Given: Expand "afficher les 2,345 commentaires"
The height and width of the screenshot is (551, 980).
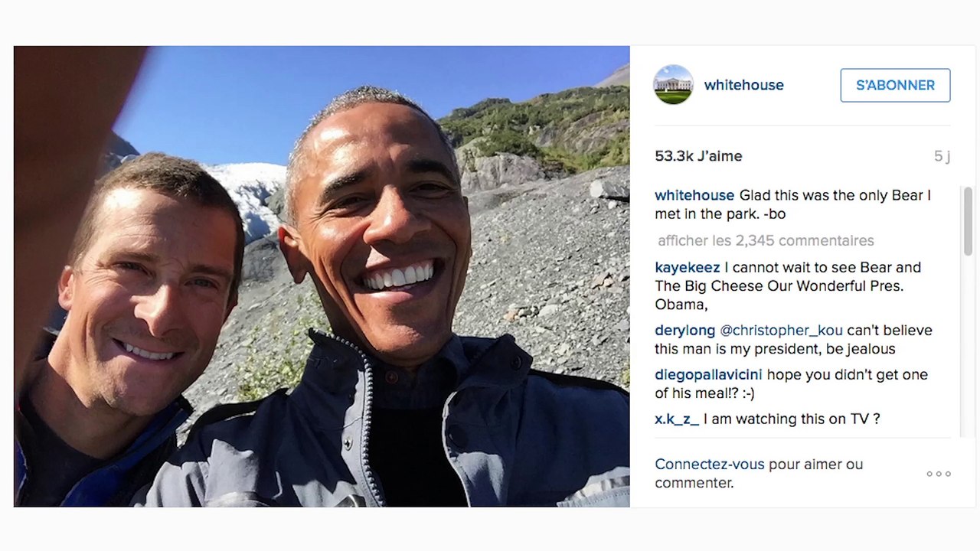Looking at the screenshot, I should pyautogui.click(x=766, y=240).
